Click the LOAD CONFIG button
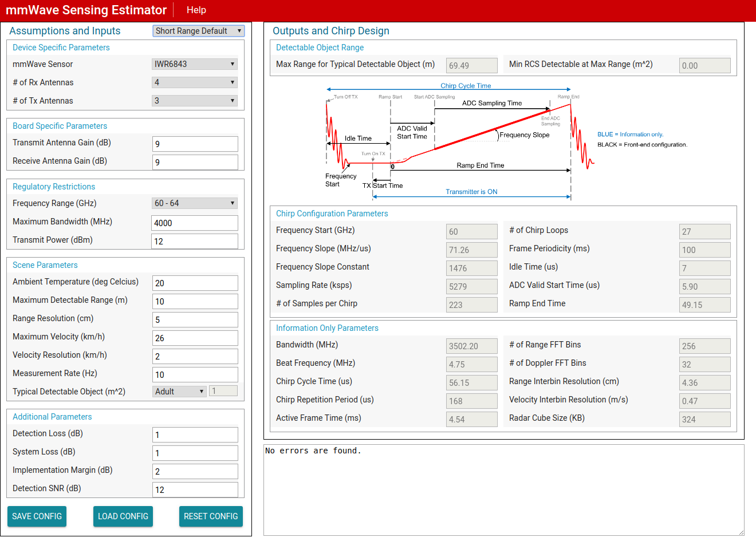Screen dimensions: 756x553 123,516
